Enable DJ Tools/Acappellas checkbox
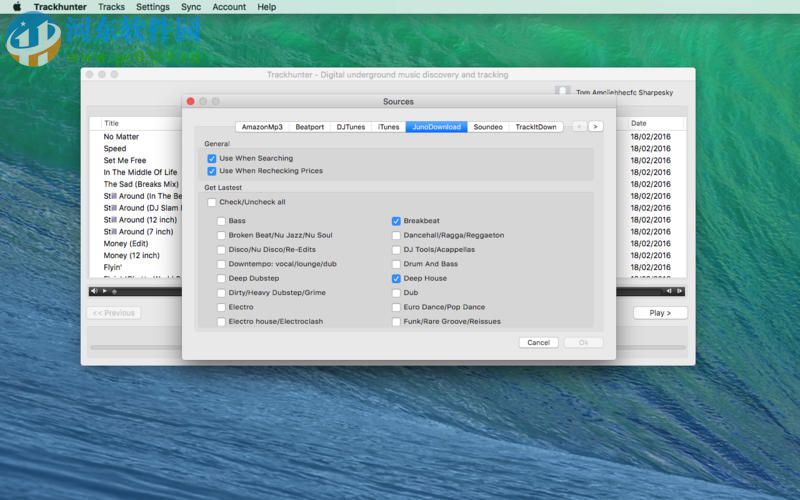The height and width of the screenshot is (500, 800). click(396, 250)
